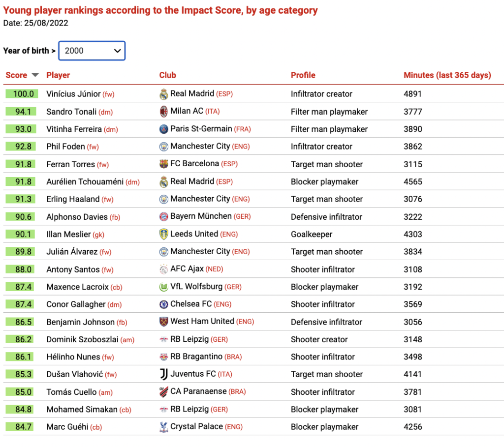Click the Young player rankings title
504x447 pixels.
(x=160, y=10)
